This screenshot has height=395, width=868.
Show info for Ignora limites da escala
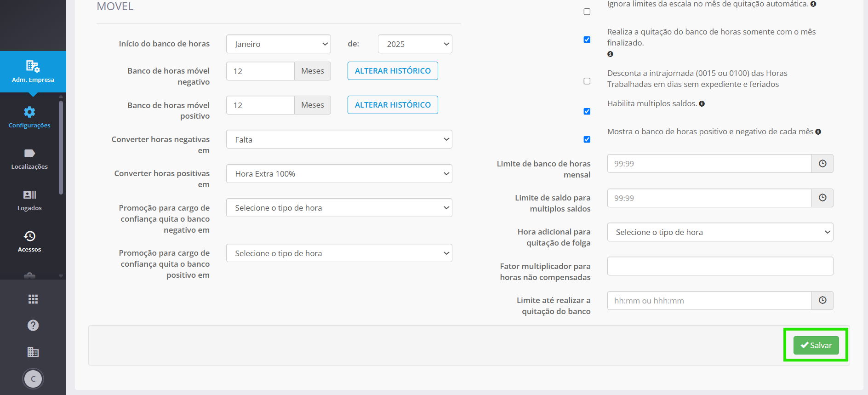(x=813, y=4)
